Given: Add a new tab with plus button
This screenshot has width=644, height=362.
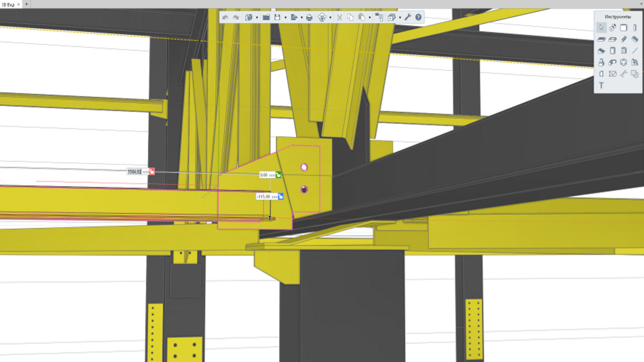Looking at the screenshot, I should [26, 4].
